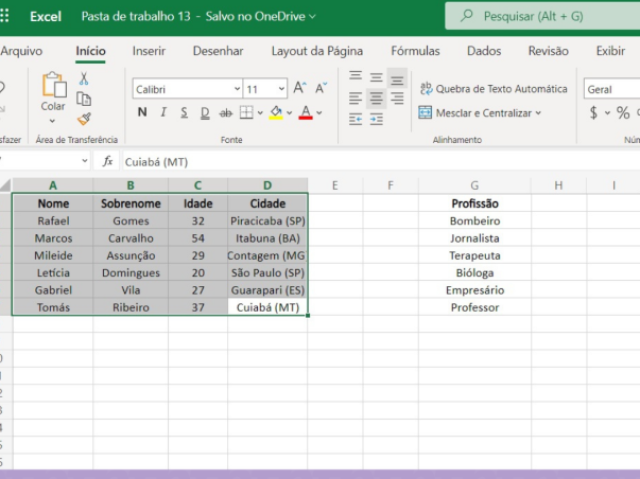Apply percent style icon
This screenshot has width=640, height=479.
click(x=623, y=113)
